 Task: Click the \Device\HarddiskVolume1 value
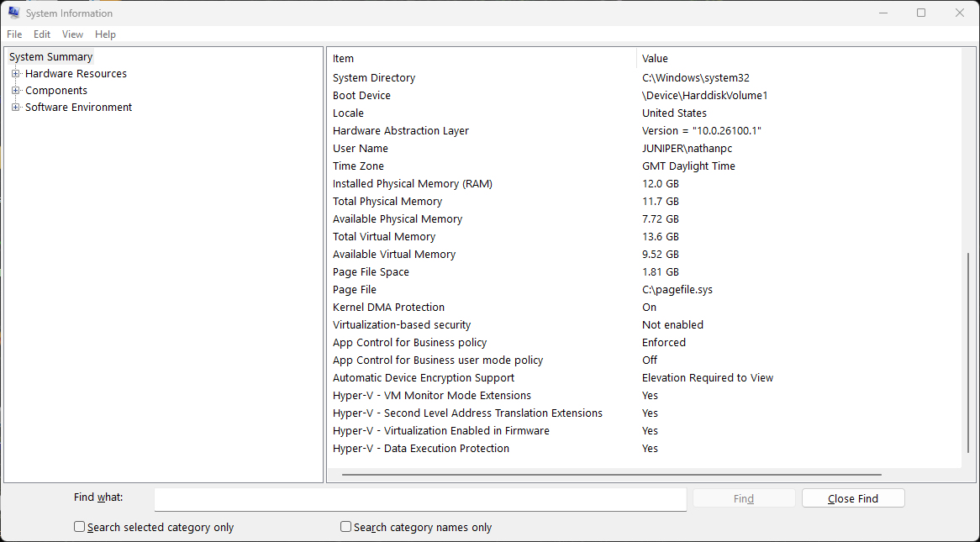pos(704,96)
